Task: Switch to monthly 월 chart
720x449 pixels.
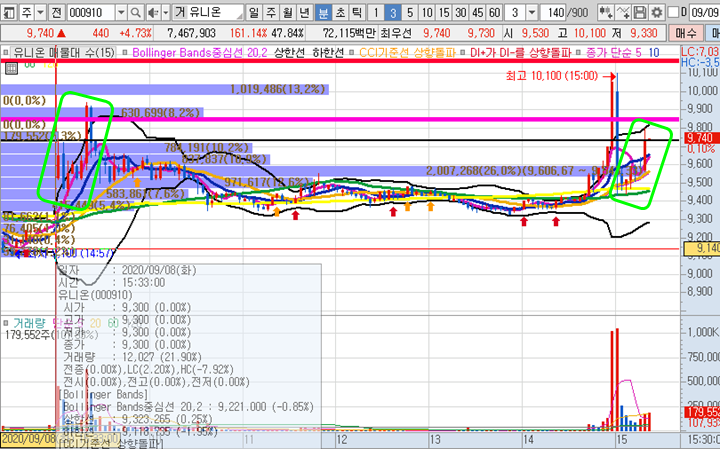Action: point(288,12)
